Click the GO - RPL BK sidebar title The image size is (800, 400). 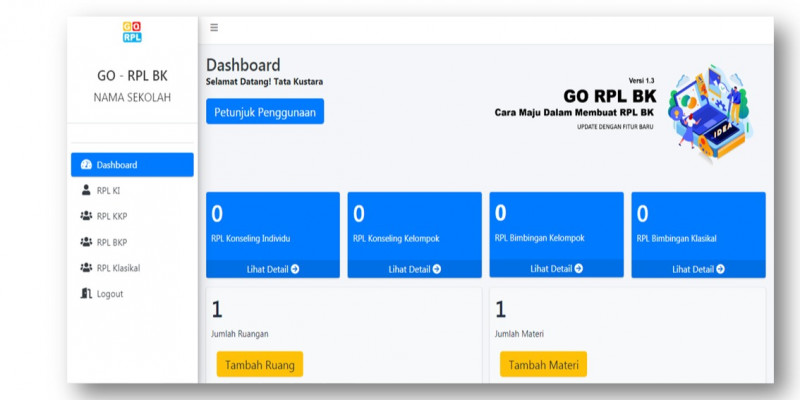132,76
